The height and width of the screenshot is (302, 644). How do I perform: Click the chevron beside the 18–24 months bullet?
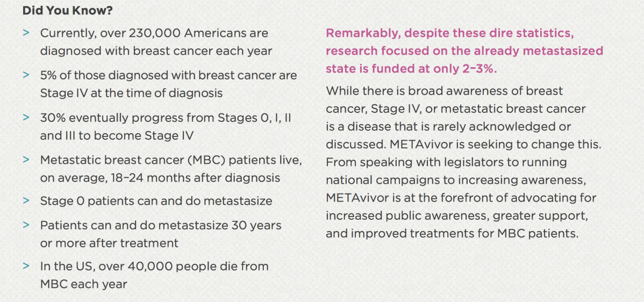pos(26,160)
